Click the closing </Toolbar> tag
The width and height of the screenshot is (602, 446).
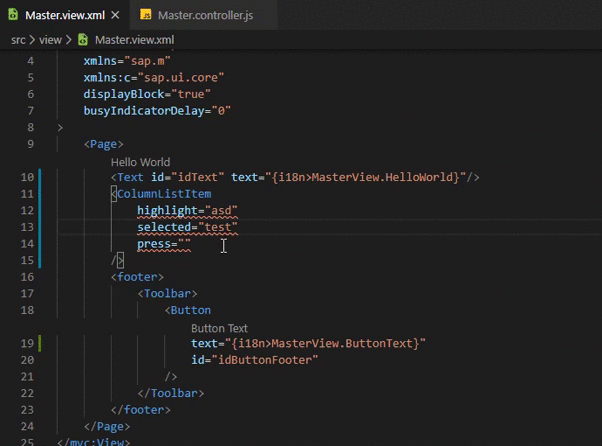coord(171,393)
